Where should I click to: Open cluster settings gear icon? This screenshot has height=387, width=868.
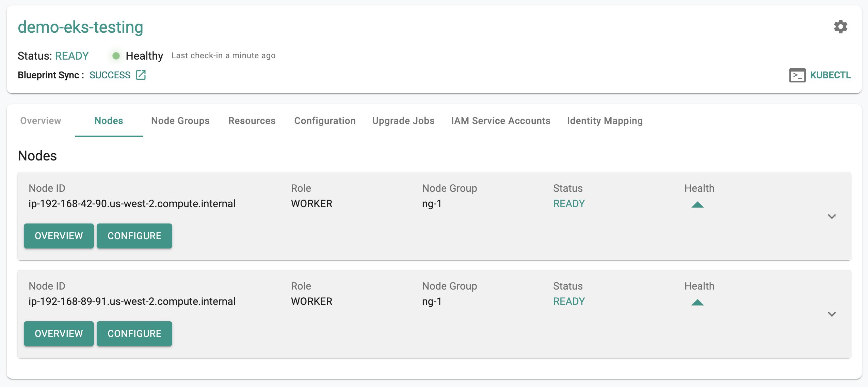tap(840, 27)
